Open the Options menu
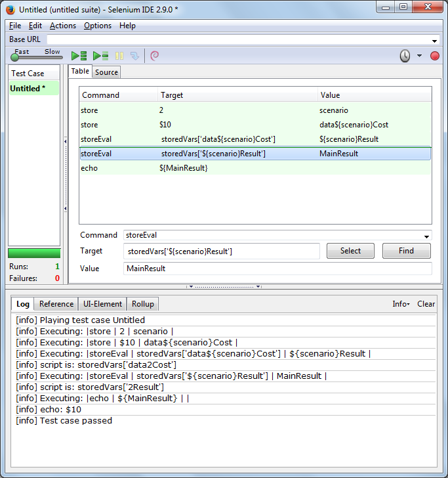Screen dimensions: 448x478 [x=98, y=26]
